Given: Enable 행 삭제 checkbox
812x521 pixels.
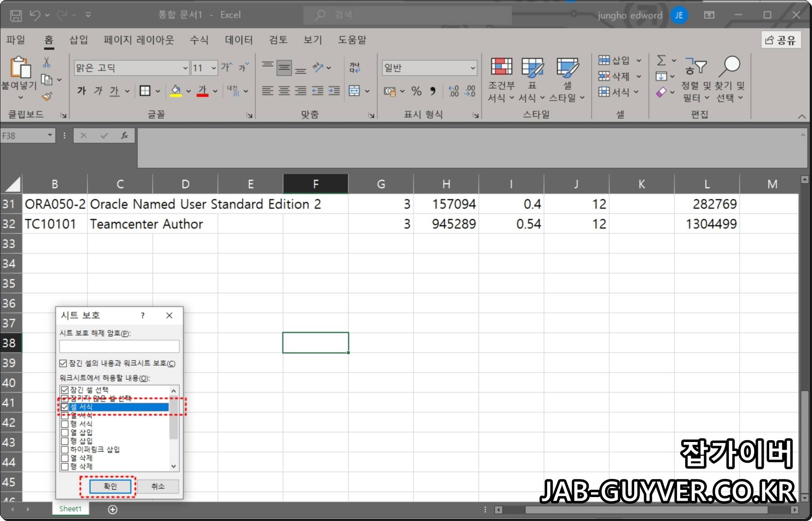Looking at the screenshot, I should (x=65, y=466).
